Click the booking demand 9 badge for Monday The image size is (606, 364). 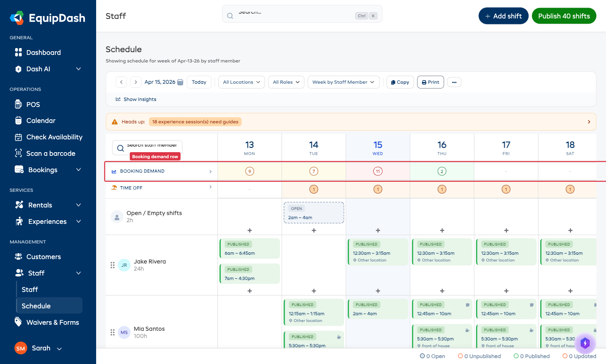pos(250,171)
